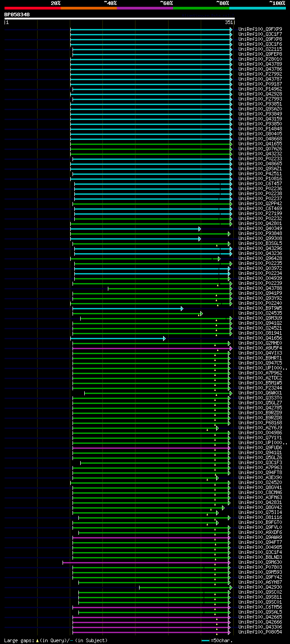
Task: Click the UniRef100_Q8GV42 label
Action: 260,508
